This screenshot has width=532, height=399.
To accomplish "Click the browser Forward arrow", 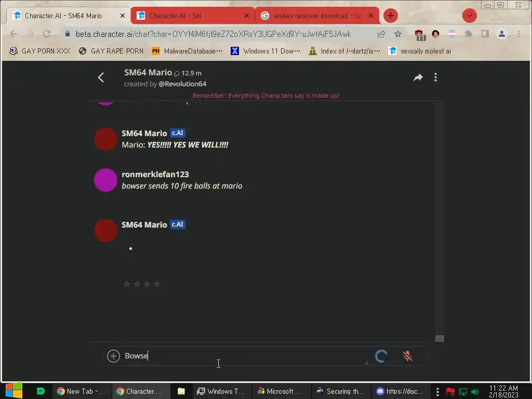I will coord(30,34).
